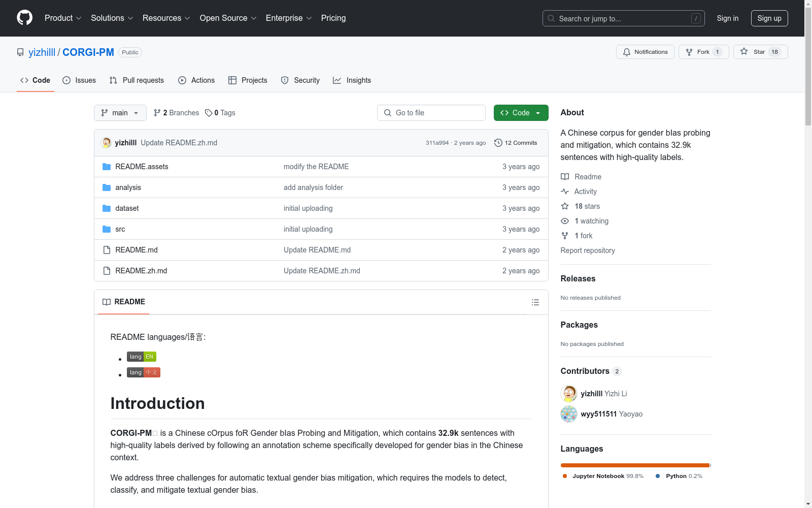Open the 'modify the README' commit message
The width and height of the screenshot is (812, 508).
[316, 167]
